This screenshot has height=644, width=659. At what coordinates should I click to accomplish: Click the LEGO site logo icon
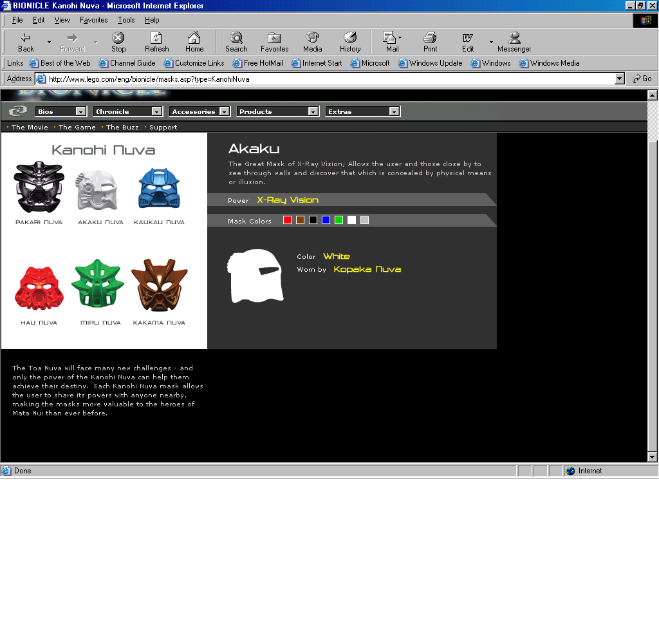pyautogui.click(x=17, y=111)
